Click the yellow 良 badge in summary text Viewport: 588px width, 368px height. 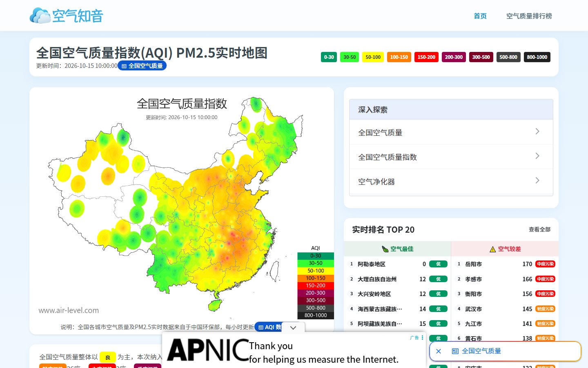point(108,357)
